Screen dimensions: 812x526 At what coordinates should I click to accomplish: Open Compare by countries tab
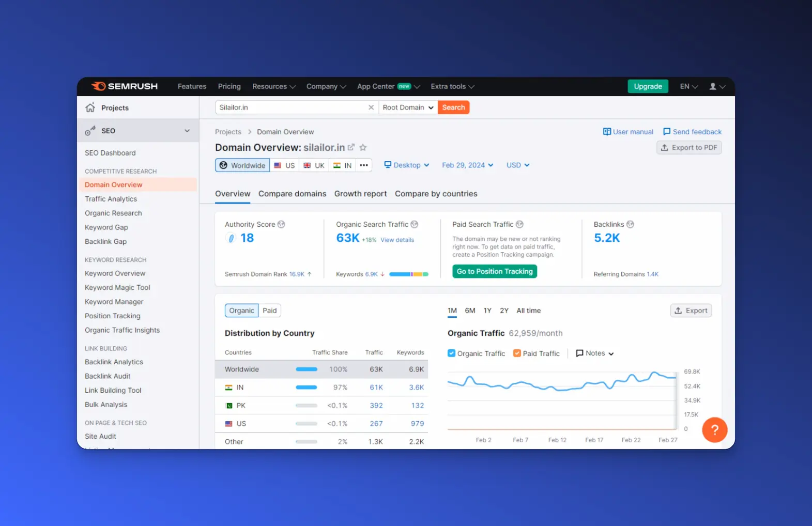[x=436, y=194]
